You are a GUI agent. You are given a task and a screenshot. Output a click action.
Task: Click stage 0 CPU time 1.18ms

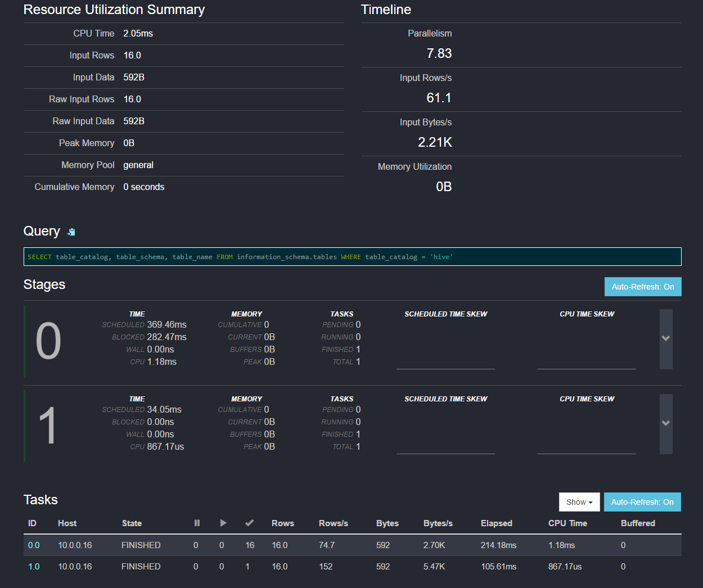click(162, 362)
